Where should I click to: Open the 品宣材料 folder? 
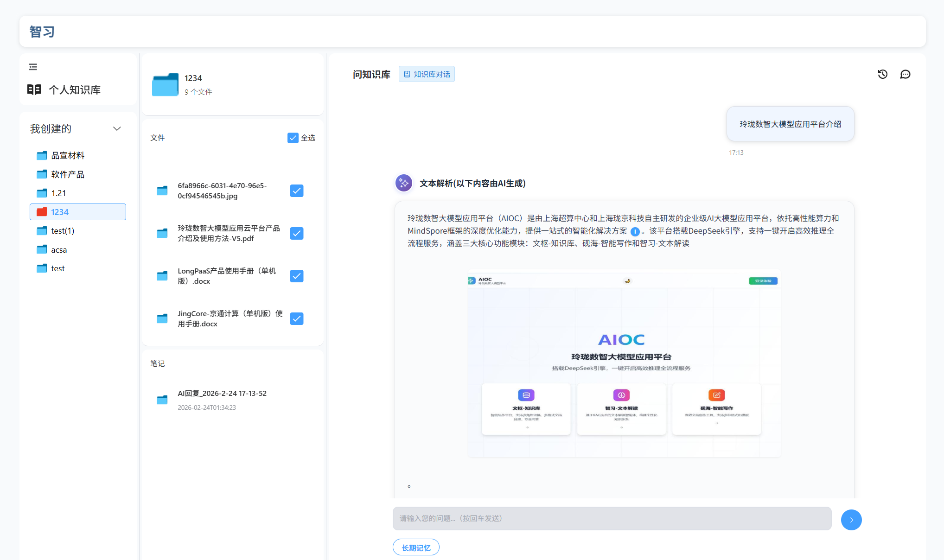click(68, 155)
